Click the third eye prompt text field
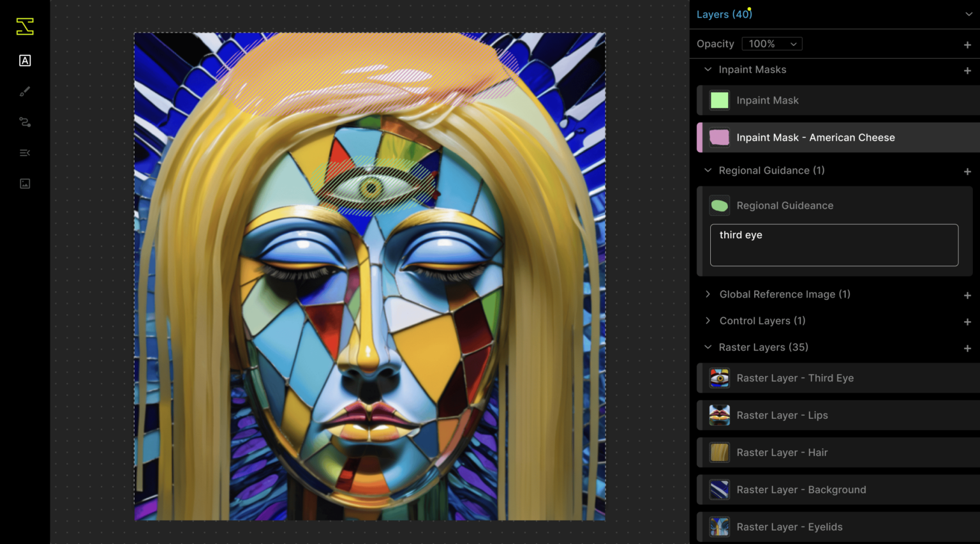 (834, 245)
